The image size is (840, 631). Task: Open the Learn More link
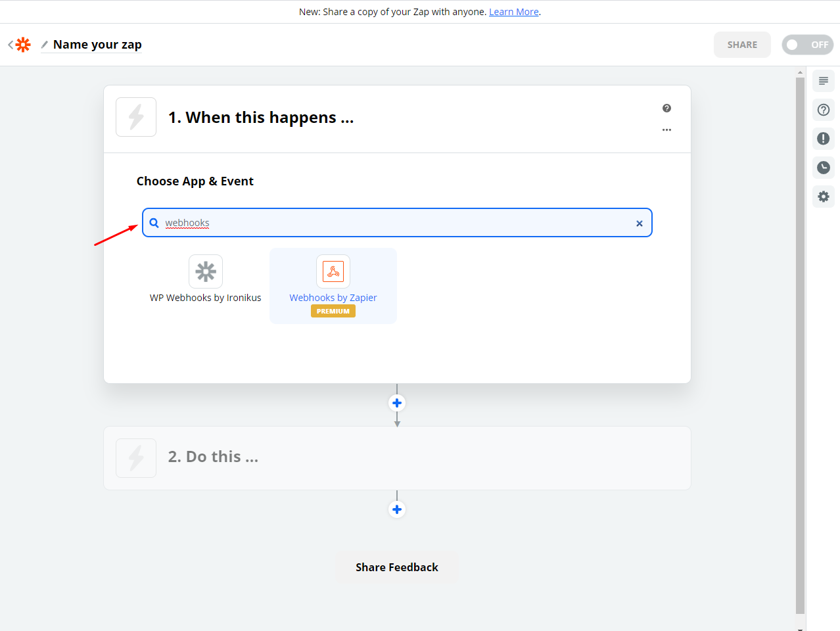(513, 12)
